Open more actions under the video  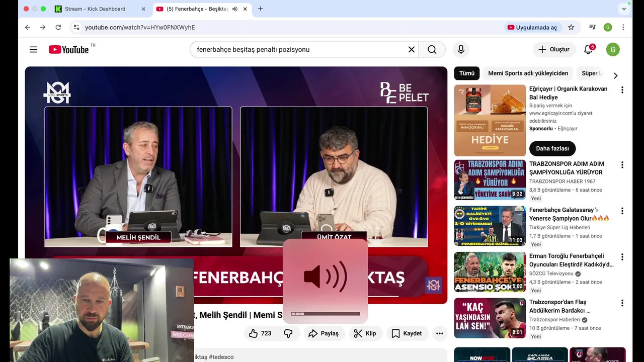(x=440, y=333)
